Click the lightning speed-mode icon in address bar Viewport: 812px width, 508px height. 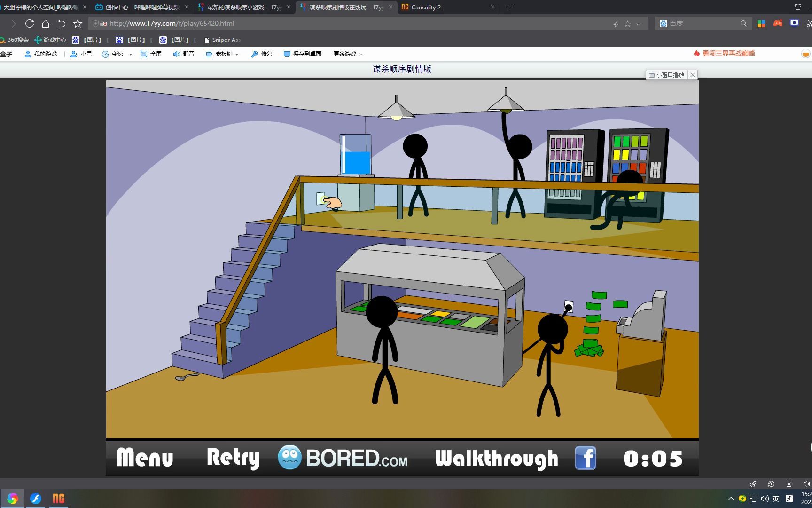coord(616,24)
